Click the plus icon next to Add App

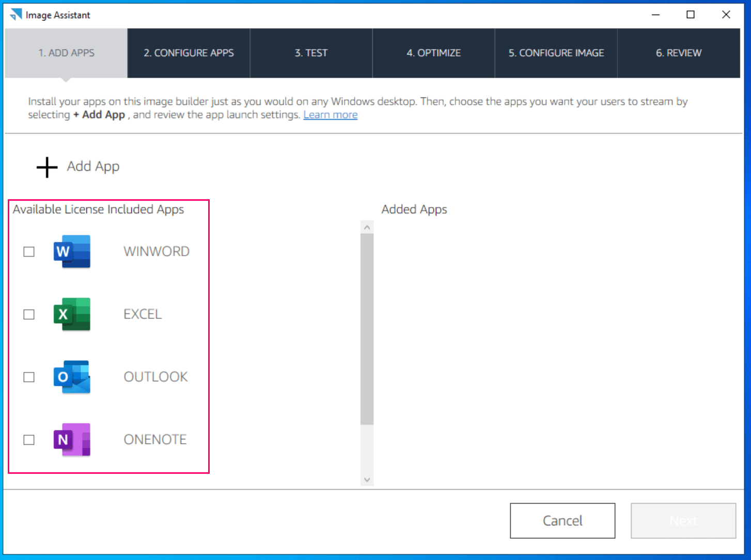[x=46, y=166]
